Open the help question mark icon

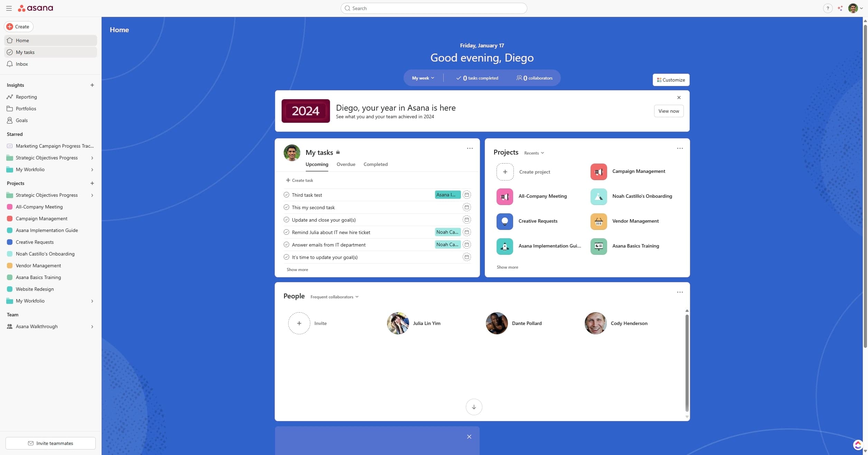click(828, 8)
